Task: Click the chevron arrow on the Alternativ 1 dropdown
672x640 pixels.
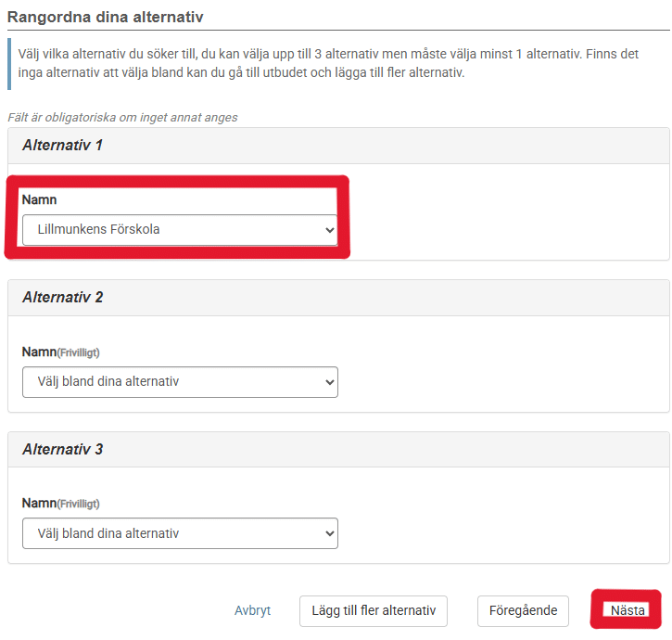Action: (330, 230)
